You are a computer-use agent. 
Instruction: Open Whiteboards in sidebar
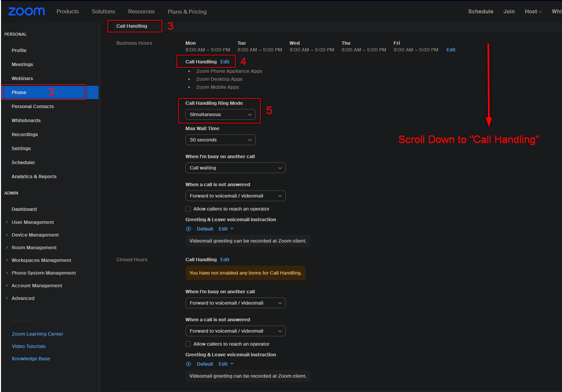26,120
